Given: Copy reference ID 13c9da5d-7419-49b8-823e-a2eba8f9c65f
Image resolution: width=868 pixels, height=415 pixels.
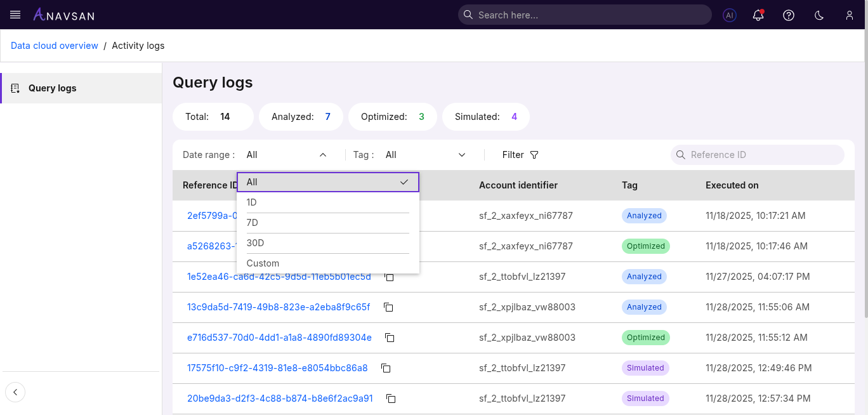Looking at the screenshot, I should (389, 307).
